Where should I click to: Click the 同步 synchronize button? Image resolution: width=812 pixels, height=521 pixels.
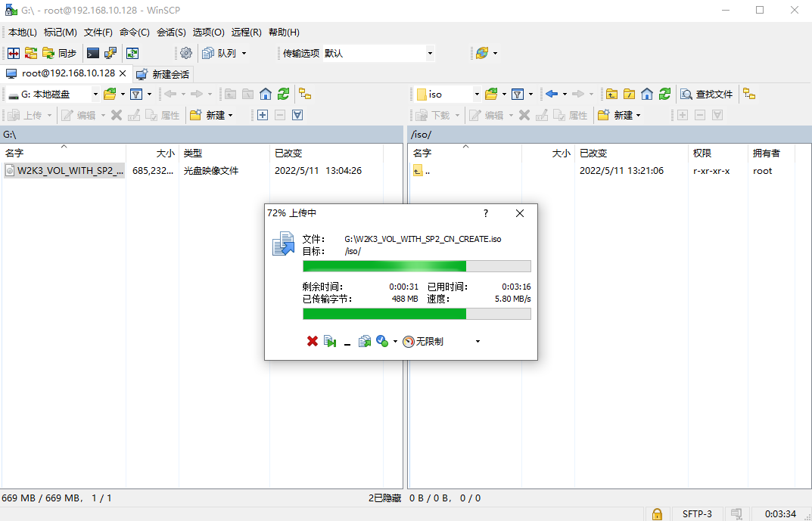tap(60, 53)
